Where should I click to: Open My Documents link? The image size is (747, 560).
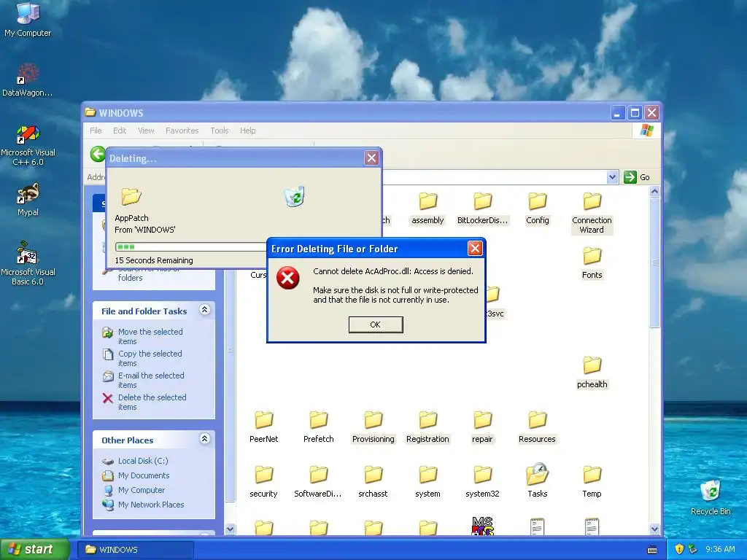pyautogui.click(x=136, y=475)
